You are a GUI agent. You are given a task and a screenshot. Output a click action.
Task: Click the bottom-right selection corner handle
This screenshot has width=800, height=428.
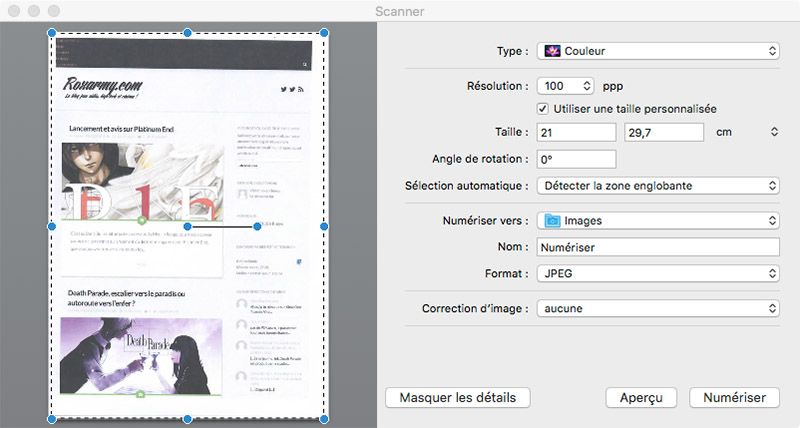coord(324,419)
